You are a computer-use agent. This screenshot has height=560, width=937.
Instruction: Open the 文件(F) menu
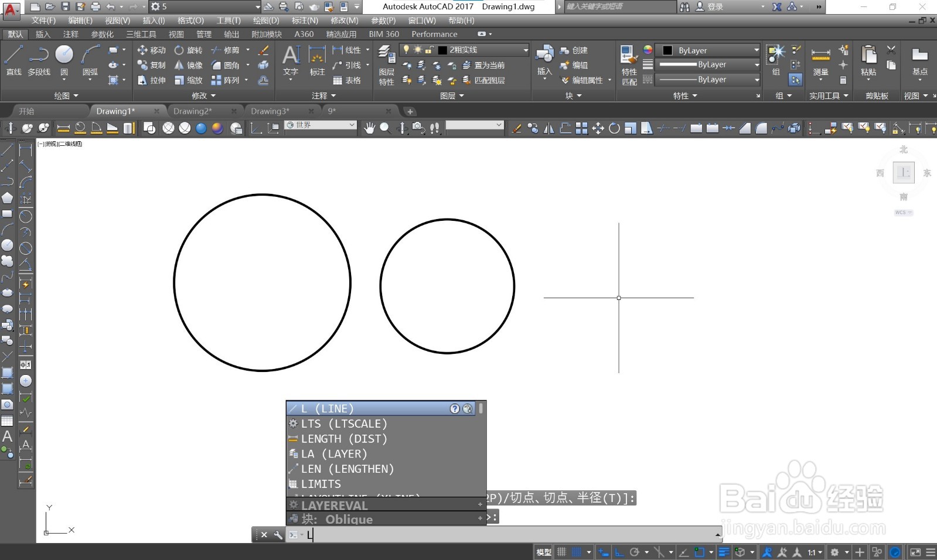point(43,21)
